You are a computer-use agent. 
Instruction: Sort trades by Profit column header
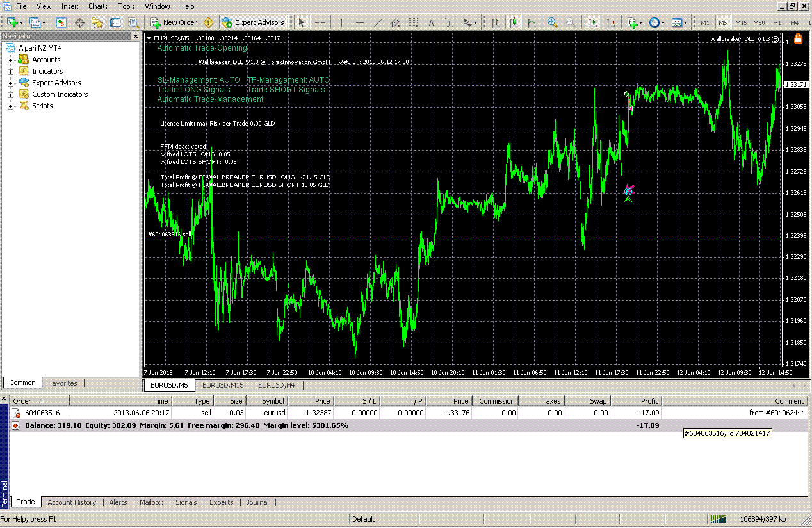pos(636,401)
